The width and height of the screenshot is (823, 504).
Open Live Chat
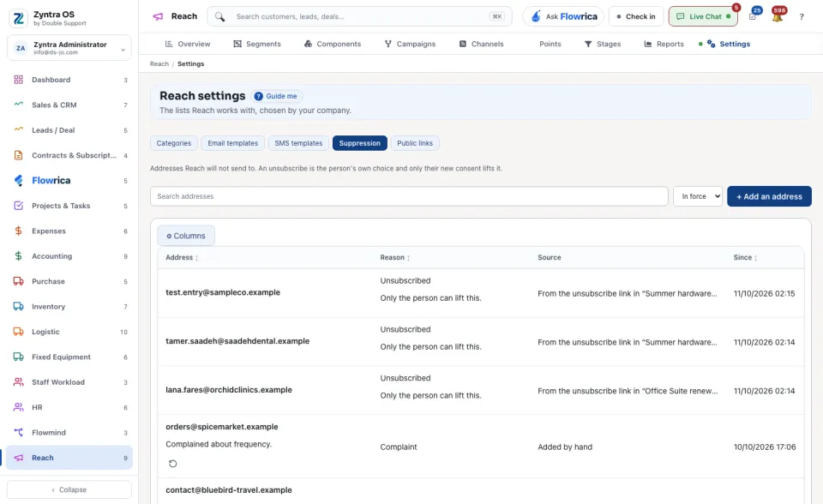point(703,16)
